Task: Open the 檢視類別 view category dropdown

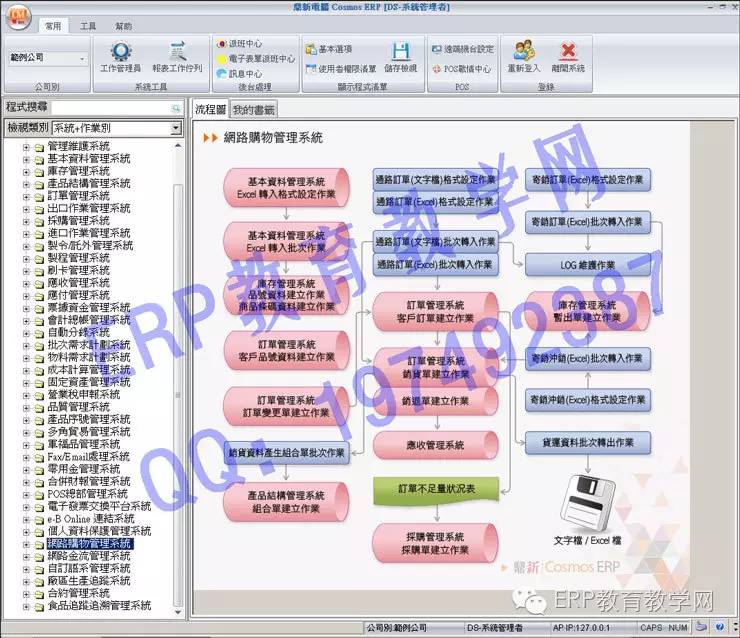Action: click(x=176, y=128)
